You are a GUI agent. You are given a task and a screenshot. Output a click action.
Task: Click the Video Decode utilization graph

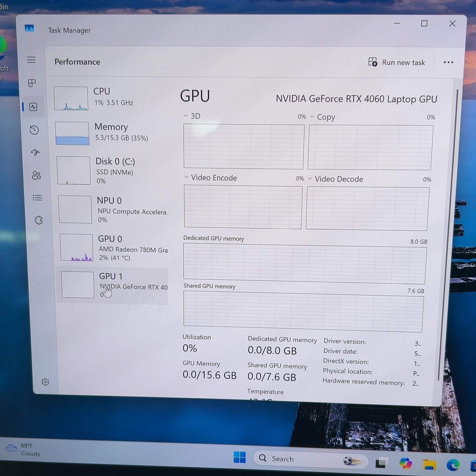[367, 208]
